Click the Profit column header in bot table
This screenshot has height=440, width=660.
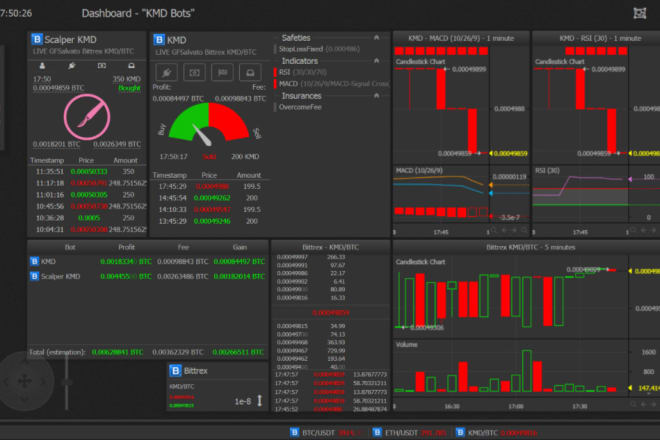(126, 247)
